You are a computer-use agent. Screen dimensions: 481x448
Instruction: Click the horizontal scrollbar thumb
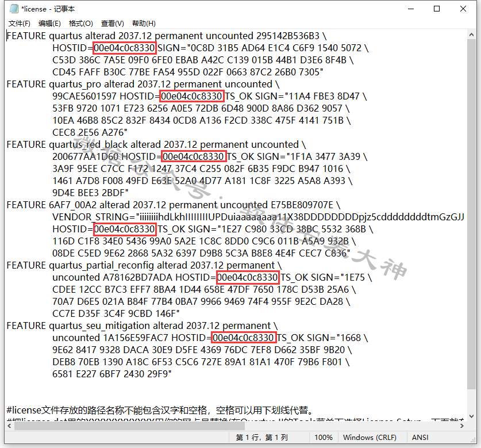(x=129, y=426)
